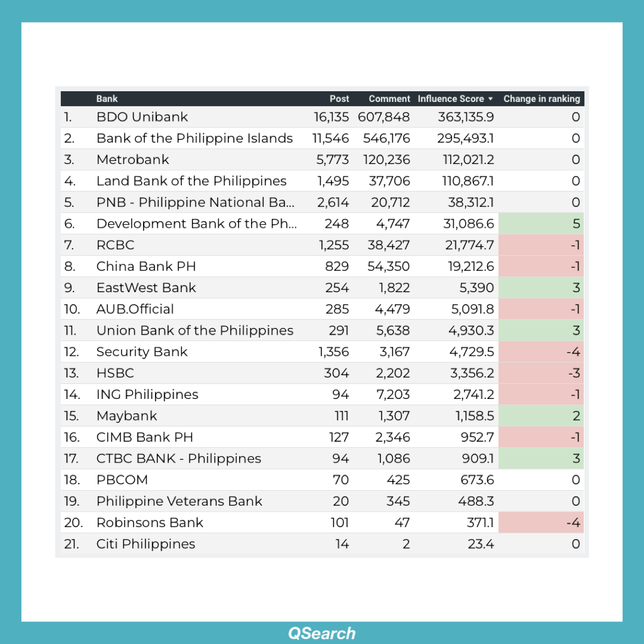Select RCBC bank name
The height and width of the screenshot is (644, 644).
(116, 245)
